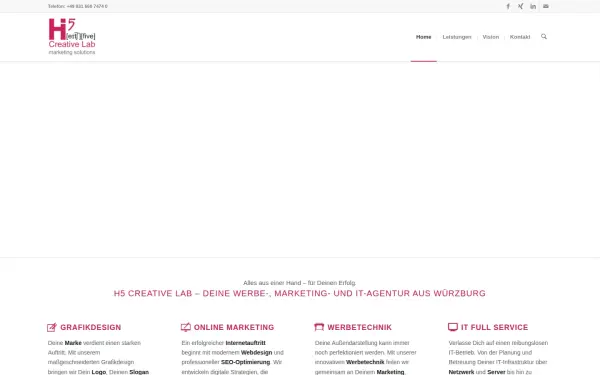Click the bold word Logo
The image size is (600, 375).
click(x=99, y=372)
